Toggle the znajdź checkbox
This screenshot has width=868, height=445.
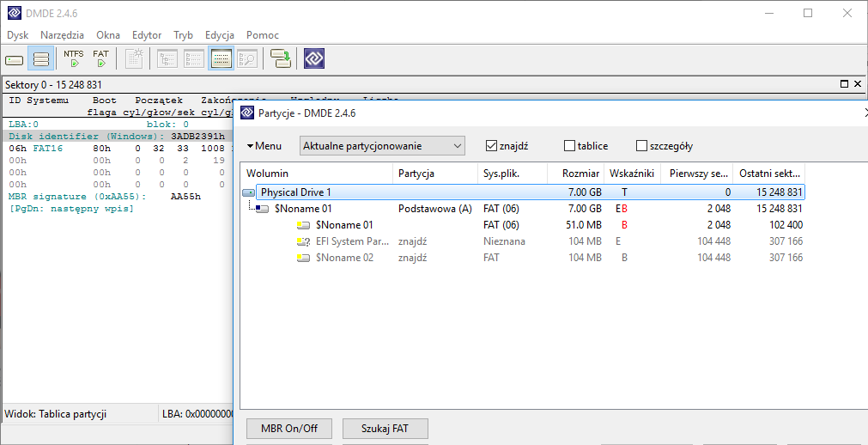pyautogui.click(x=490, y=146)
